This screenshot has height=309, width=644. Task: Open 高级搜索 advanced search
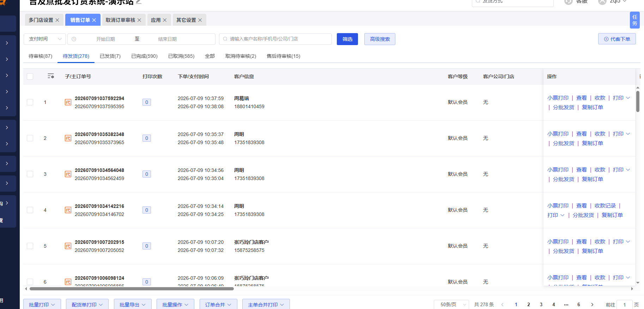[x=380, y=39]
